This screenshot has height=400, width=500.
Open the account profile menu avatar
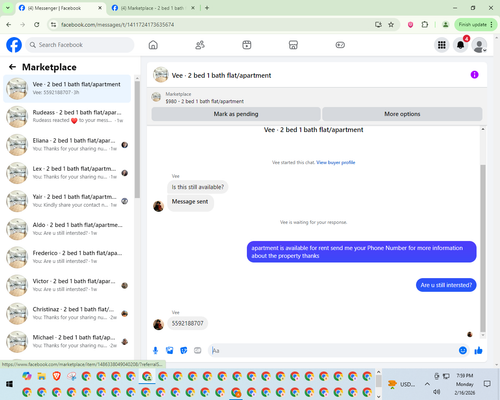[479, 45]
